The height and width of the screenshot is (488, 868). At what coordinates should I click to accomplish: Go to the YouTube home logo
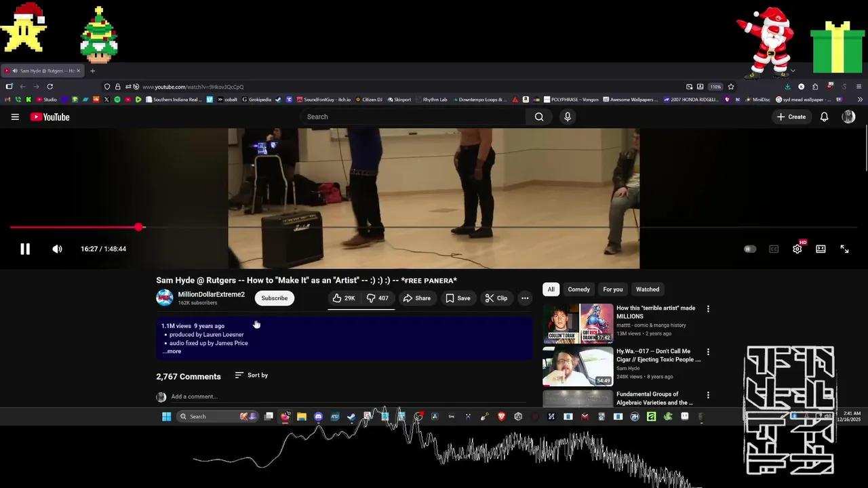(50, 117)
